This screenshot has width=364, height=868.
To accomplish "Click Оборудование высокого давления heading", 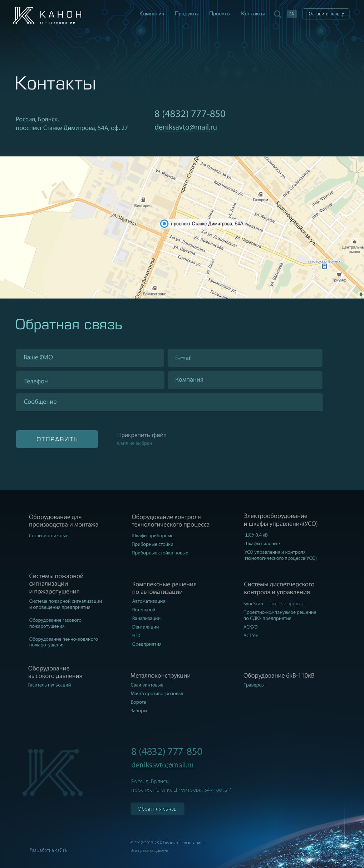I will tap(55, 672).
